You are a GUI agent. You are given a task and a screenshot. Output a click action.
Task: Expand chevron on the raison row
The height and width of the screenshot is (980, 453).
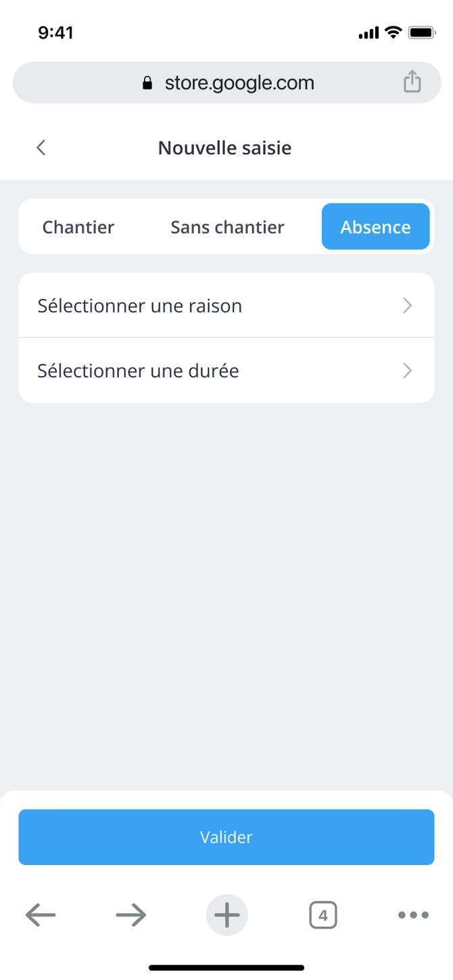coord(407,306)
